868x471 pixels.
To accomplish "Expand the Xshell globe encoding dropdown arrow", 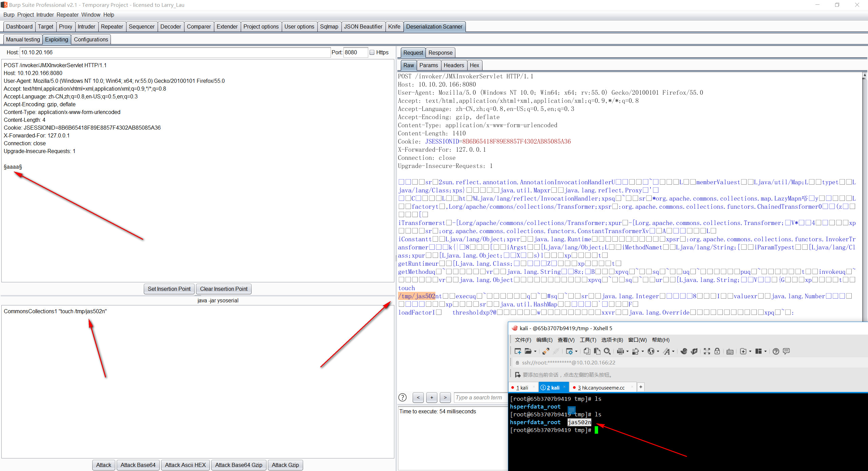I will pyautogui.click(x=658, y=352).
